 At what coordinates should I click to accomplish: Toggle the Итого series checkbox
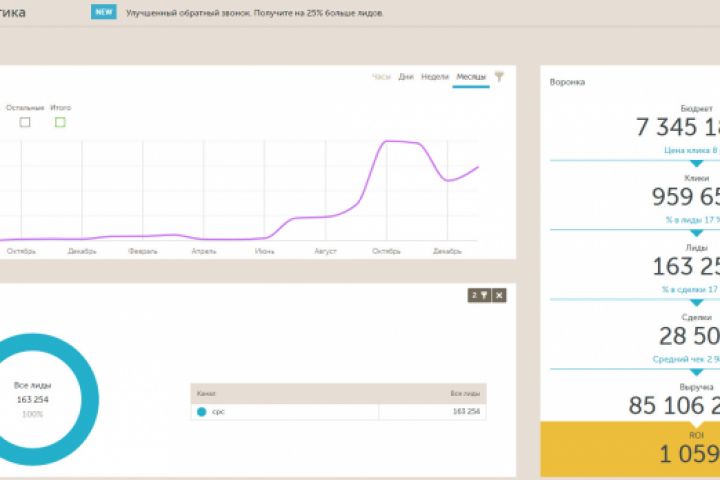click(x=60, y=122)
